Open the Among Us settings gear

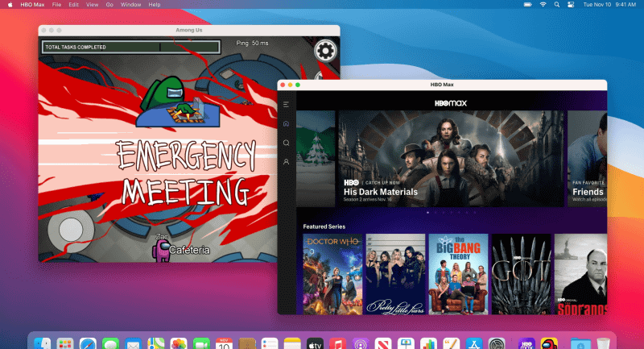click(325, 51)
